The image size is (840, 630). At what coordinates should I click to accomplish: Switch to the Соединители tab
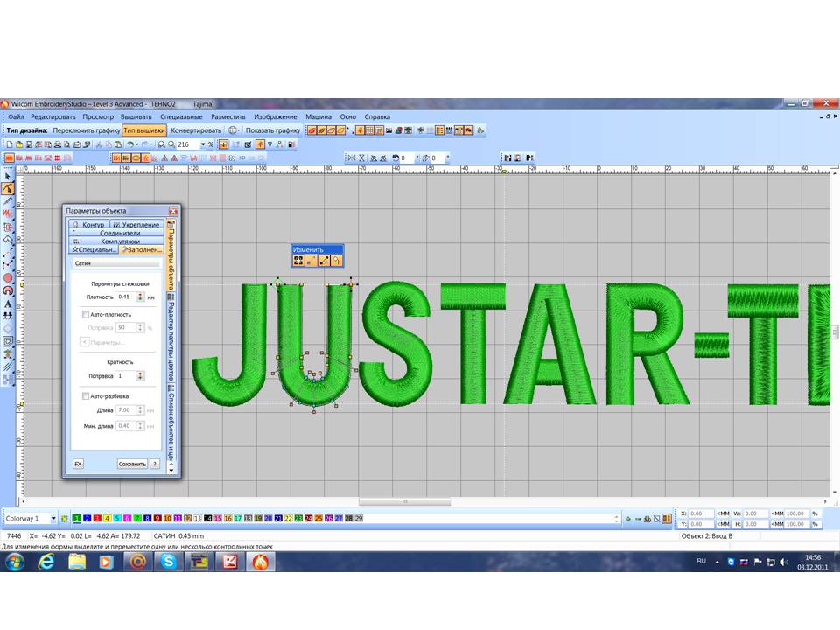coord(116,233)
